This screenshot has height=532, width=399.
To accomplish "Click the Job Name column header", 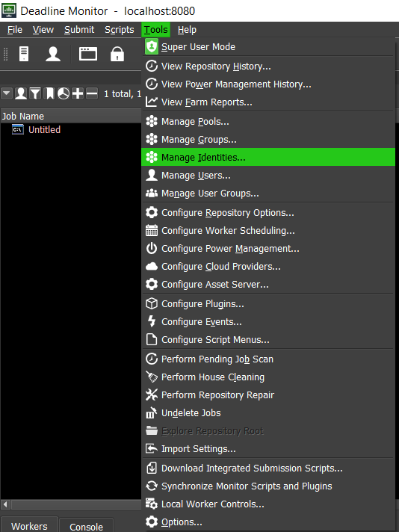I will click(x=70, y=116).
